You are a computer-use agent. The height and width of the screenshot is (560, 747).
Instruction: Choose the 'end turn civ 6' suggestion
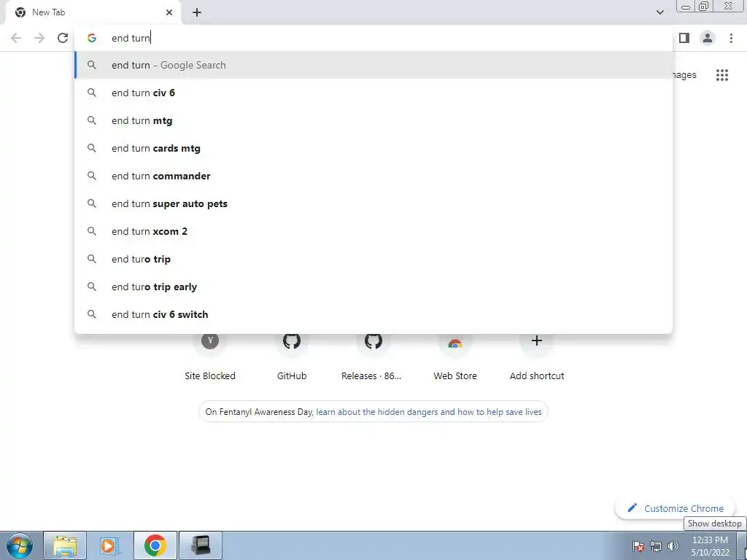[373, 93]
